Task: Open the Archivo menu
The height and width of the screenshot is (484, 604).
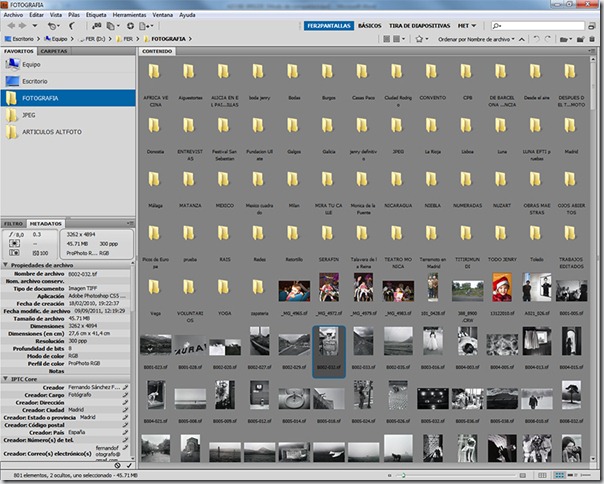Action: (13, 15)
